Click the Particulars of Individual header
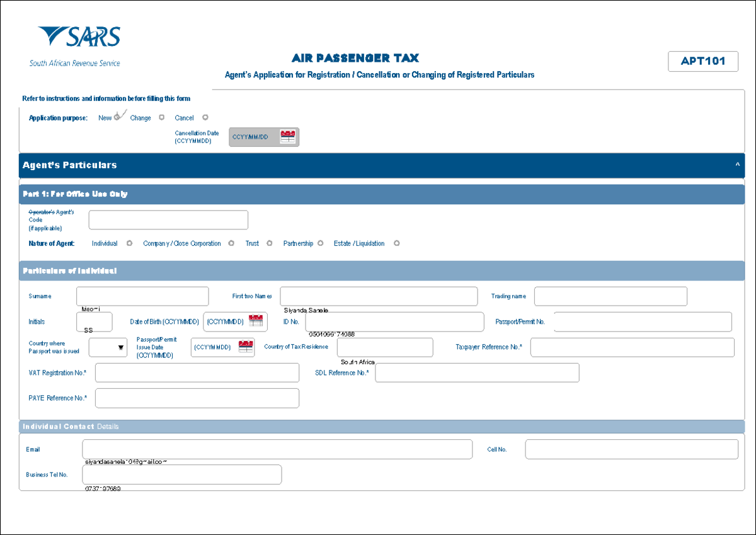The width and height of the screenshot is (756, 535). click(382, 271)
